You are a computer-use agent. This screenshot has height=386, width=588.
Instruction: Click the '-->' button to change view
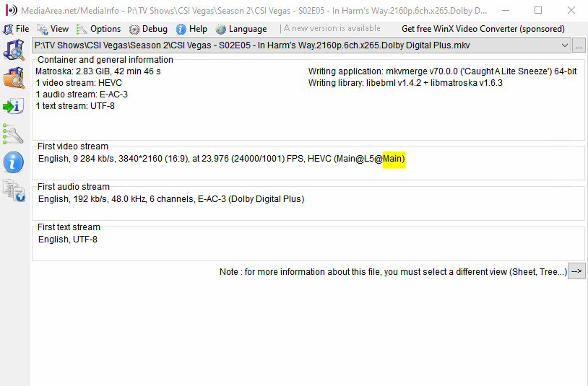(576, 271)
